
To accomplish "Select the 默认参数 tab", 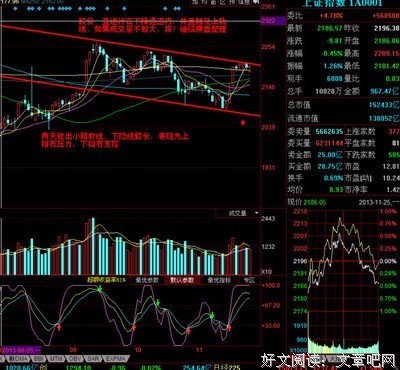I will point(182,280).
